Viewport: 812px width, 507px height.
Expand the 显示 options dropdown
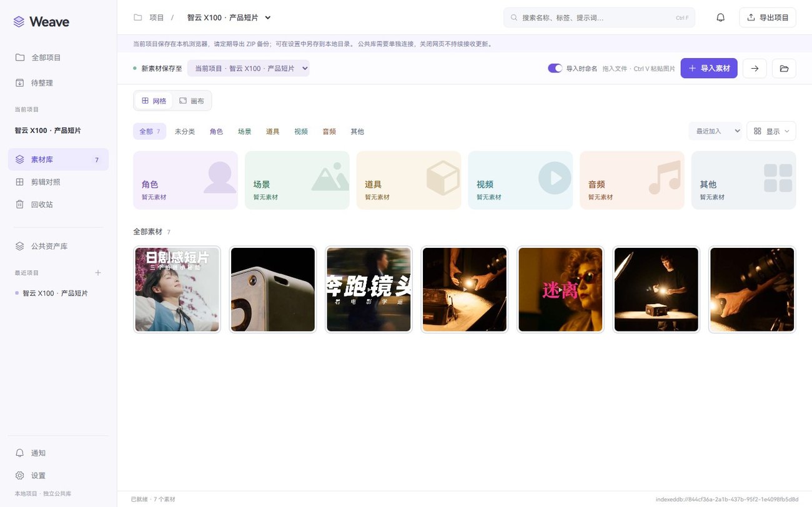click(x=771, y=131)
